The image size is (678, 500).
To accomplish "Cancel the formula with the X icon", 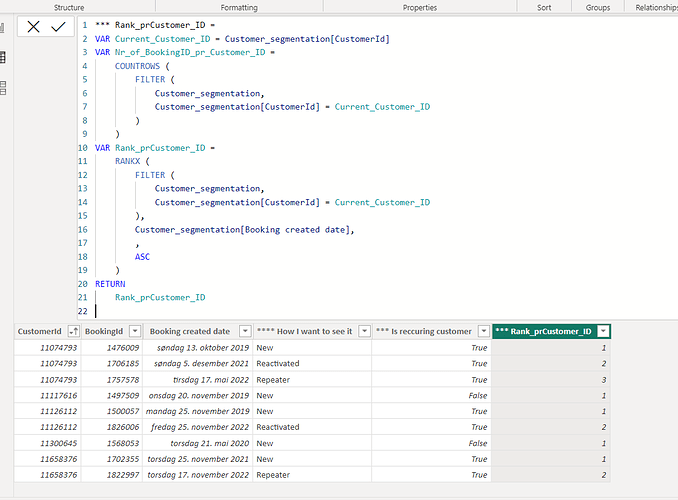I will tap(33, 27).
